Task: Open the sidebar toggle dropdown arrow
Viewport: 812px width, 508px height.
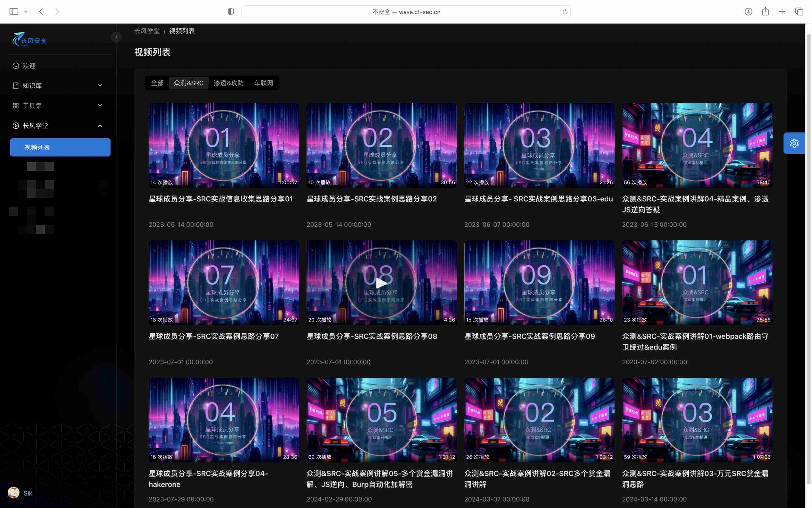Action: click(26, 12)
